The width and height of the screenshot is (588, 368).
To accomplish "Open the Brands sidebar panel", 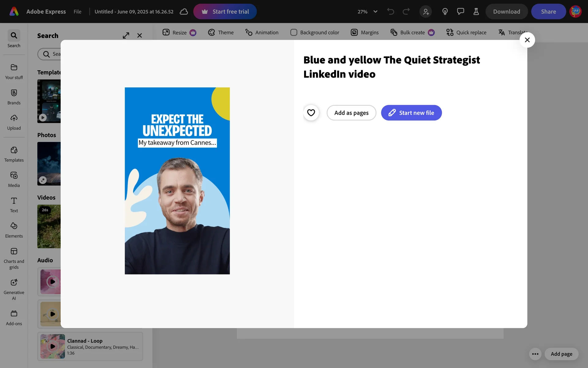I will tap(14, 97).
